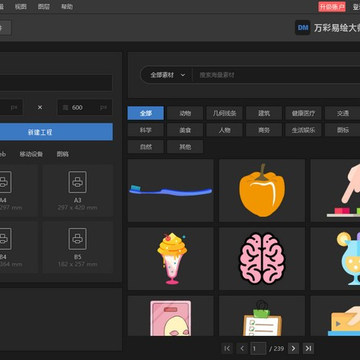Click the 万彩易绘大师 title text

tap(337, 28)
